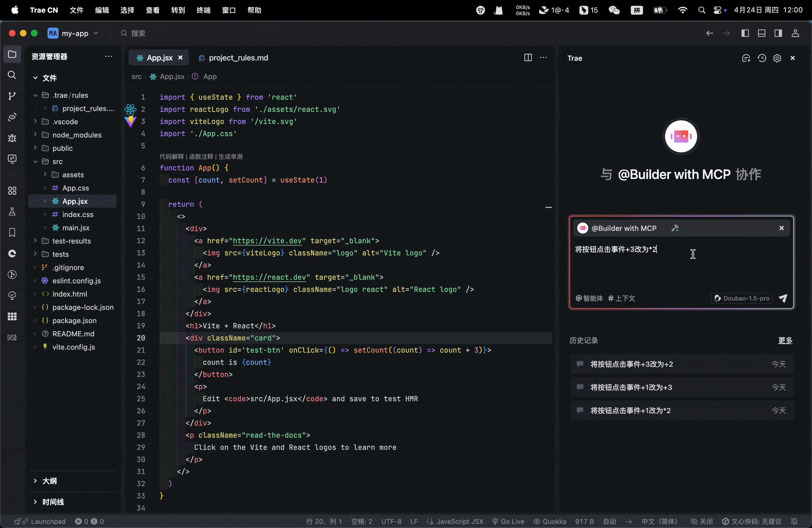Screen dimensions: 812x528
Task: Open the Extensions icon in activity bar
Action: [12, 191]
